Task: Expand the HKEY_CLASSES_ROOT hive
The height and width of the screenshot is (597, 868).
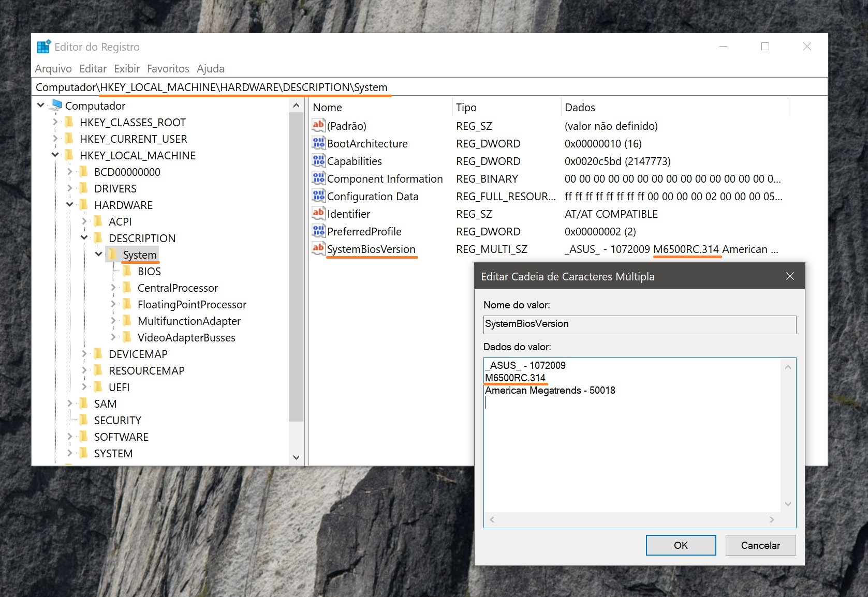Action: pos(55,122)
